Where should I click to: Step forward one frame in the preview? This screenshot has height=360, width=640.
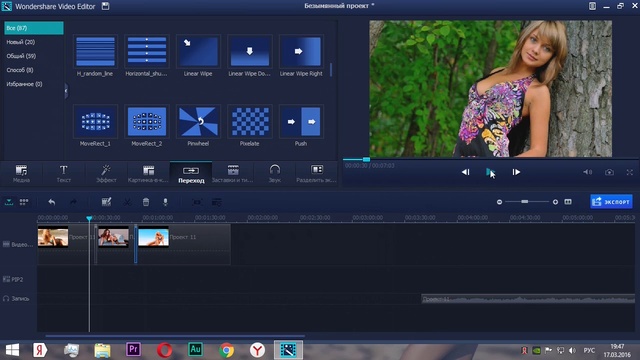[516, 172]
